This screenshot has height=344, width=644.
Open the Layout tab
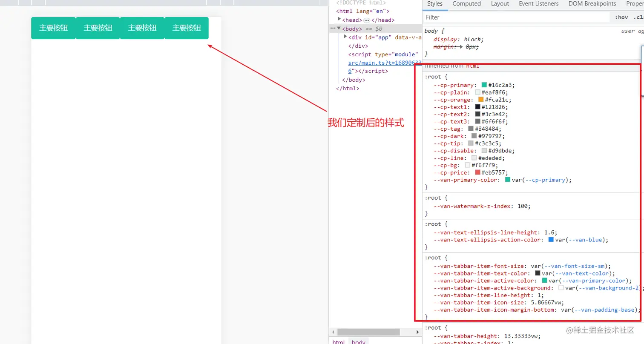click(500, 4)
